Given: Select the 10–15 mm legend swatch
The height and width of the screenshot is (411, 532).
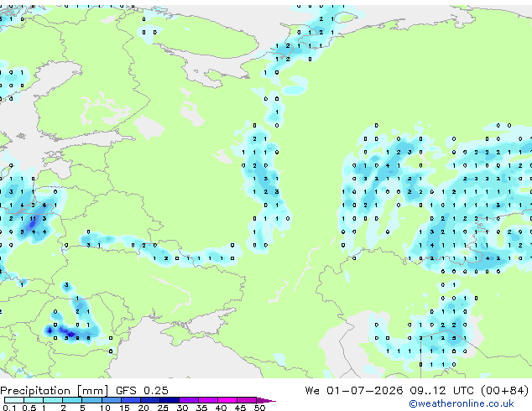Looking at the screenshot, I should click(x=112, y=400).
